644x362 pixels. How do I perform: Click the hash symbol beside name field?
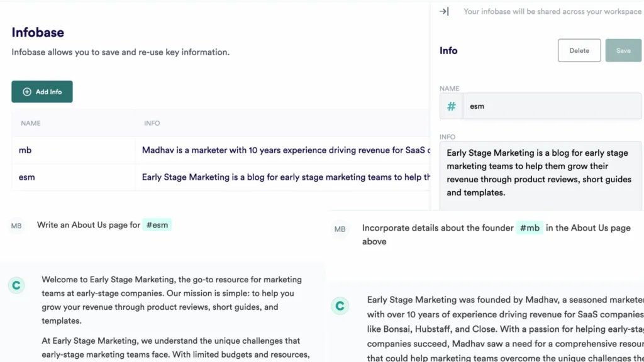(x=452, y=106)
